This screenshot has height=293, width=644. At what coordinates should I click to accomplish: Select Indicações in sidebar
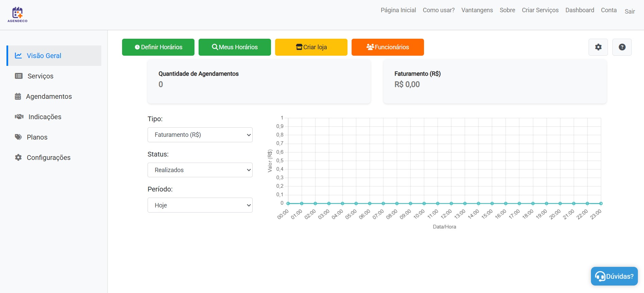[x=54, y=117]
